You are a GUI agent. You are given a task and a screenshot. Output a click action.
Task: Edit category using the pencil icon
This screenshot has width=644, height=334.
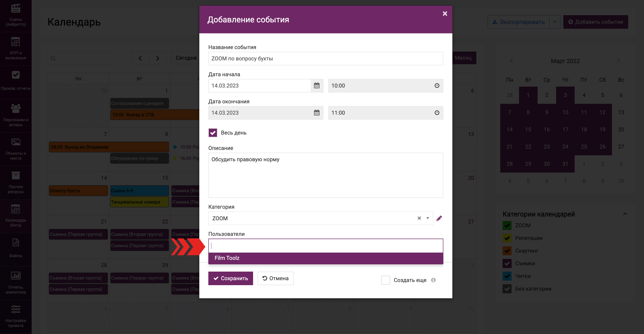(439, 218)
